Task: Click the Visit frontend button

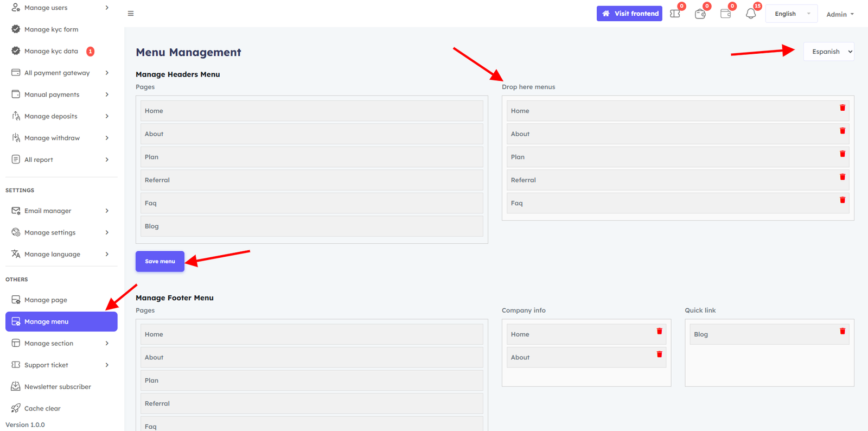Action: coord(629,14)
